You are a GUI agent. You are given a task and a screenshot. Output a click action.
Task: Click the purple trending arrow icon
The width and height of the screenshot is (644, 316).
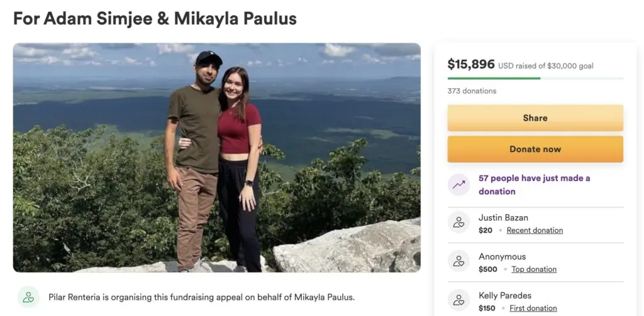coord(458,185)
